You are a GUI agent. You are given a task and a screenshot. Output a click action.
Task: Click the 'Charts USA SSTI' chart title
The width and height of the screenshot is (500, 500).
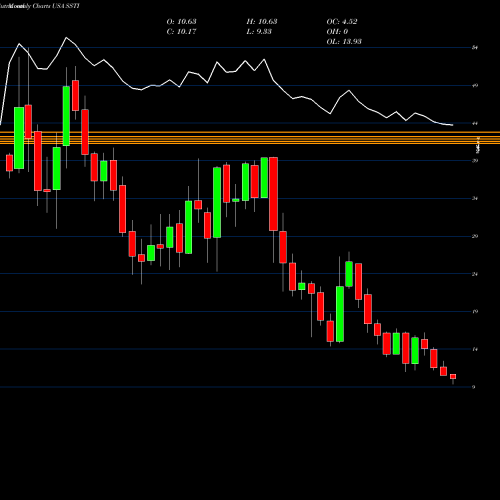[x=56, y=6]
